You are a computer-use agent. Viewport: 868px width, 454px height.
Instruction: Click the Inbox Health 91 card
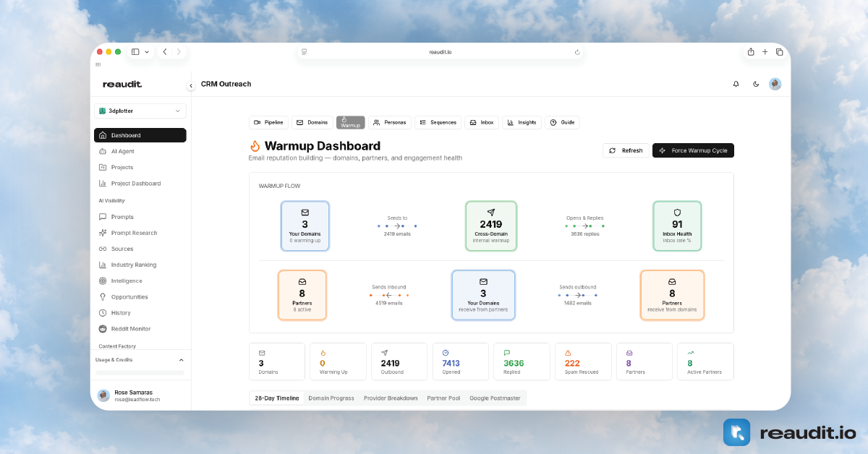coord(677,226)
